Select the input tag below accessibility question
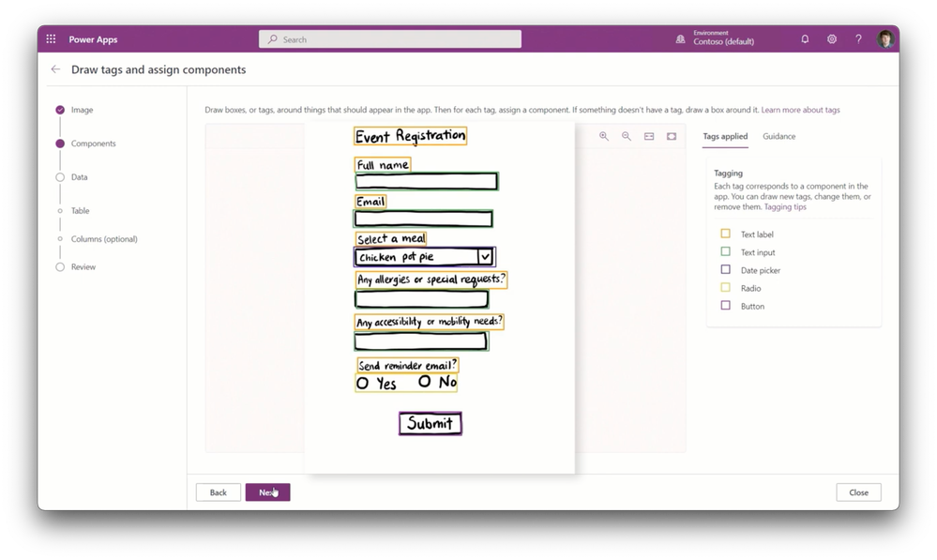This screenshot has width=937, height=560. pos(421,341)
